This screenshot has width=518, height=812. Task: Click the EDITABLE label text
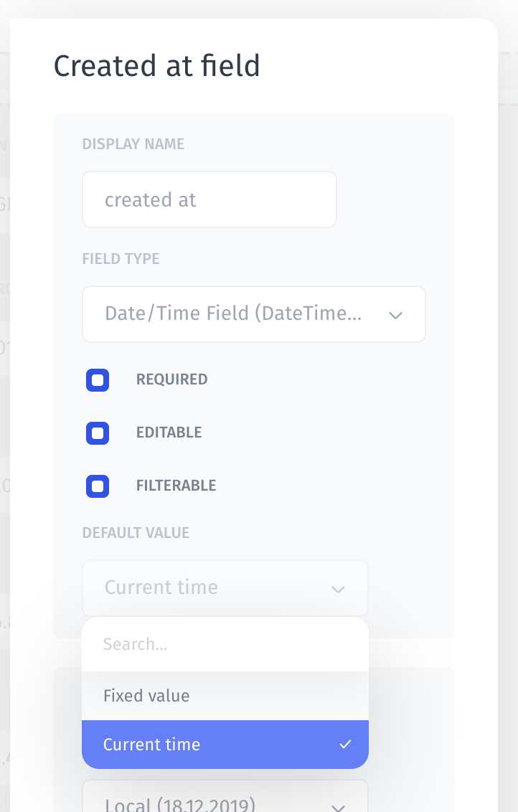click(169, 433)
